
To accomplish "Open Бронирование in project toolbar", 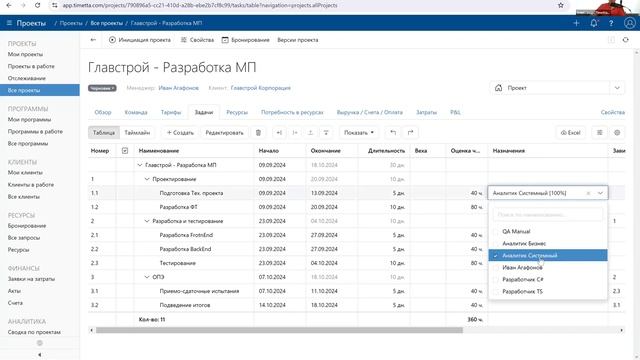I will pos(245,40).
